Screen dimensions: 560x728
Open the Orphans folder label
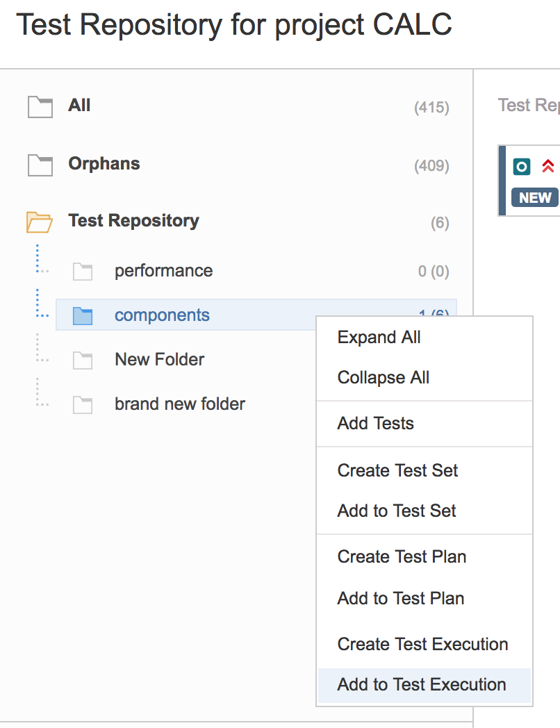point(104,164)
